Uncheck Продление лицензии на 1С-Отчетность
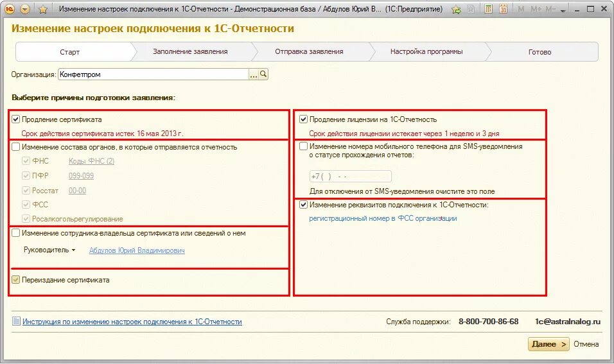 303,119
